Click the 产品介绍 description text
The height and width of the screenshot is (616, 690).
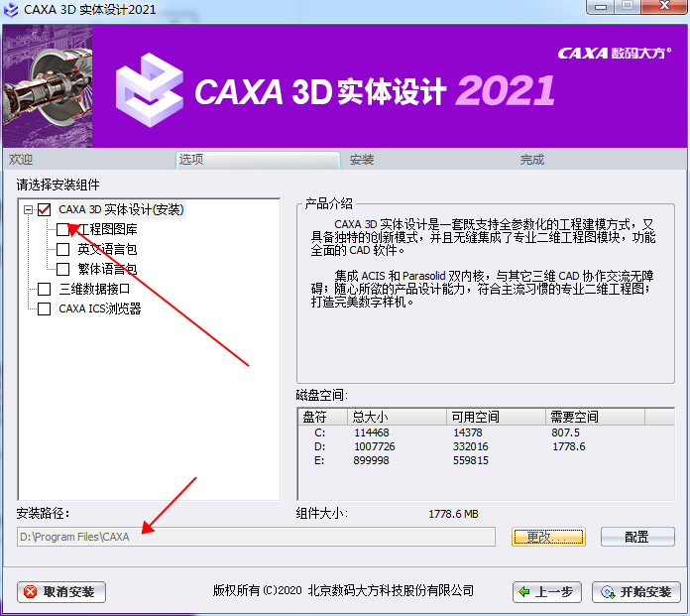click(483, 263)
